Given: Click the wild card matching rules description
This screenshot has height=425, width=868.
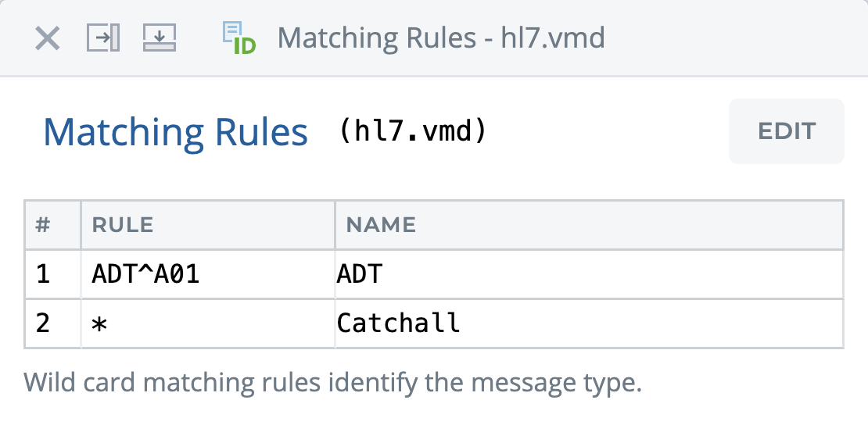Looking at the screenshot, I should click(332, 384).
